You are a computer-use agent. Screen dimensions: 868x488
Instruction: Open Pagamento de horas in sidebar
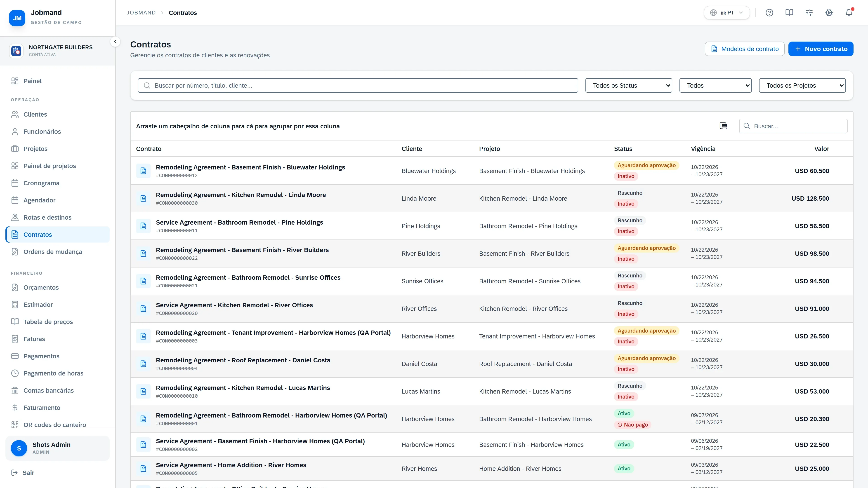pyautogui.click(x=58, y=373)
